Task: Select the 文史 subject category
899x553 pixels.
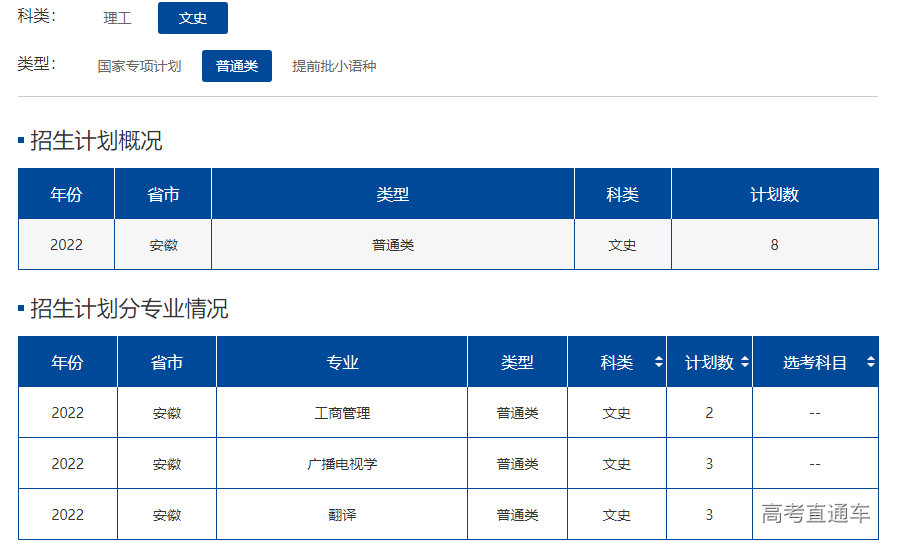Action: click(x=193, y=18)
